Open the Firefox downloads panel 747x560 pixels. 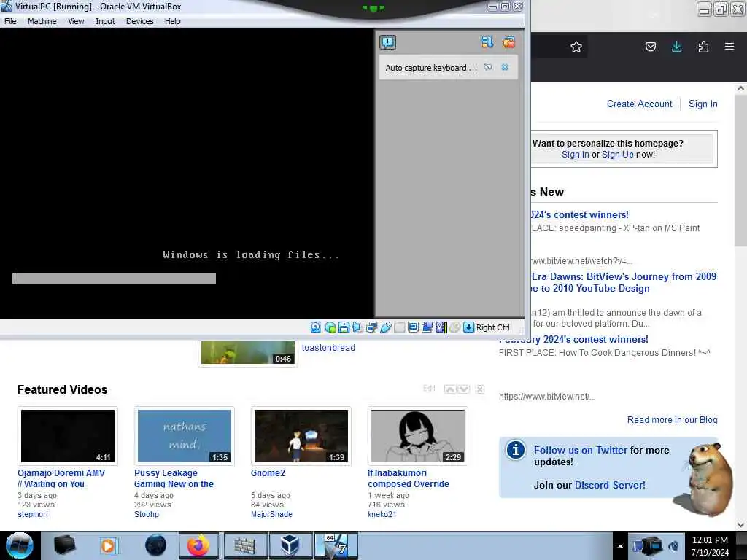coord(676,47)
